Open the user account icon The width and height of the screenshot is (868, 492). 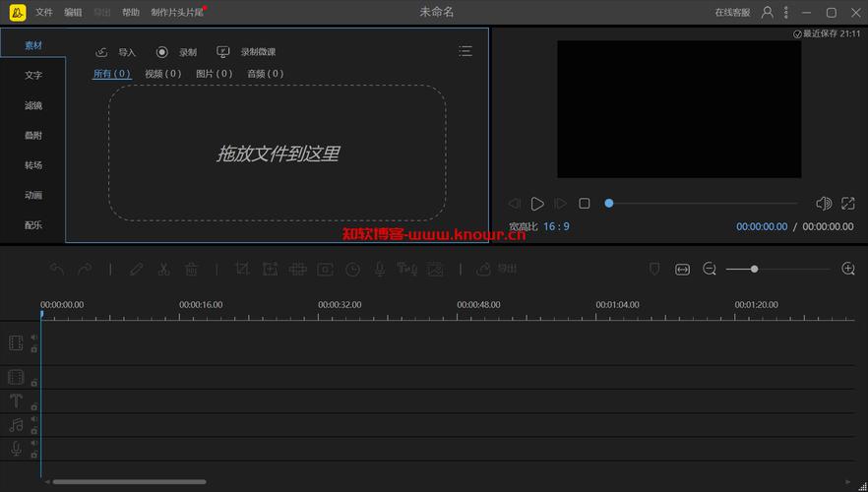(768, 13)
